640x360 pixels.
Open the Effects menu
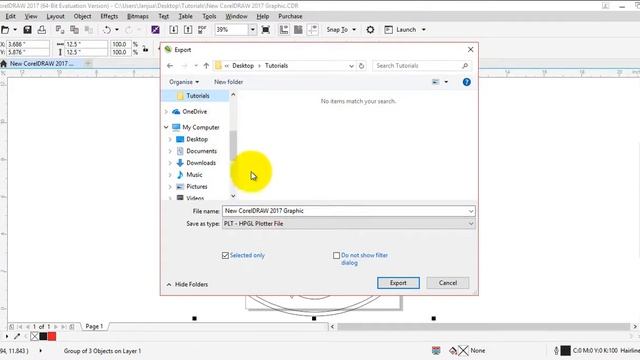(x=109, y=16)
